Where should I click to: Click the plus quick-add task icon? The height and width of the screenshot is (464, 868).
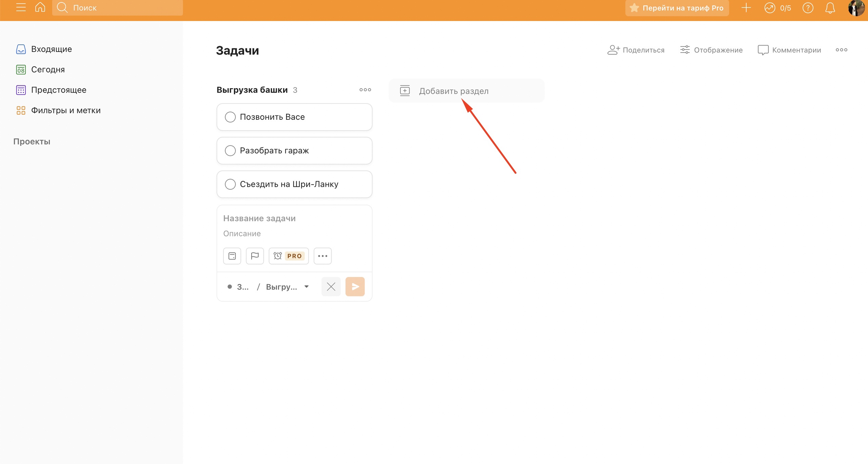coord(746,7)
